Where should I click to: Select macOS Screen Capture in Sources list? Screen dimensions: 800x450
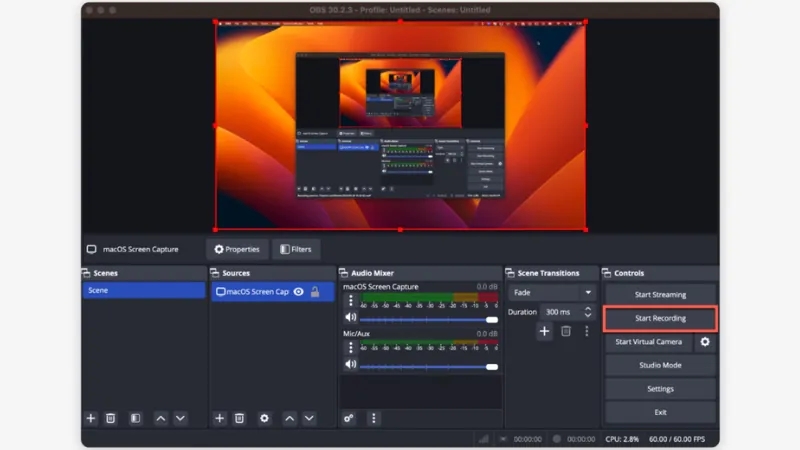pos(272,292)
